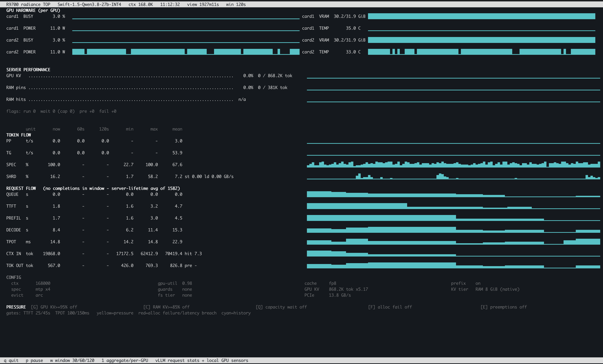The height and width of the screenshot is (364, 603).
Task: Click GPU KV value '0 / 868.2K tok'
Action: 275,76
